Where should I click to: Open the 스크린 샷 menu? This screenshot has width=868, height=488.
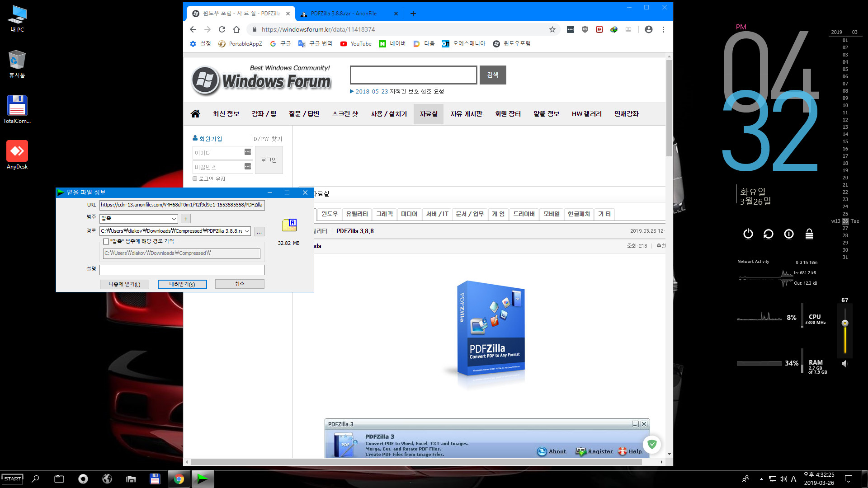click(345, 114)
